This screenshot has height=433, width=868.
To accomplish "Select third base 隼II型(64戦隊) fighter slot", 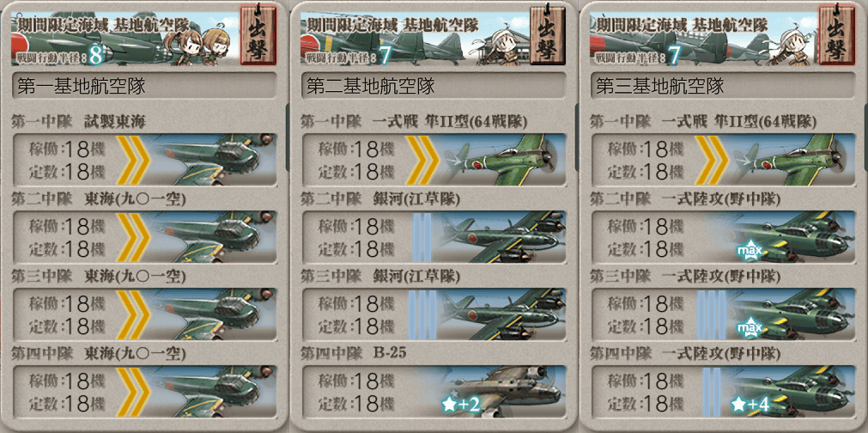I will coord(724,160).
